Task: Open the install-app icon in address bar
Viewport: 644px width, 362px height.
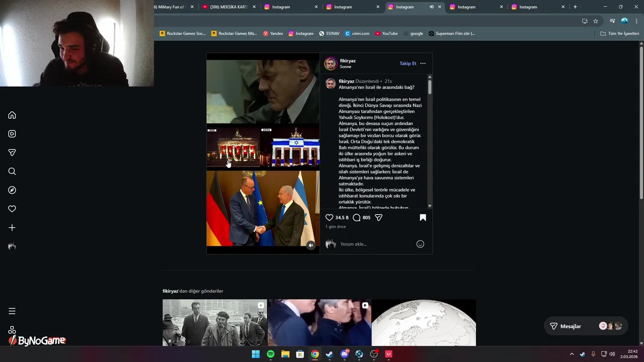Action: 585,21
